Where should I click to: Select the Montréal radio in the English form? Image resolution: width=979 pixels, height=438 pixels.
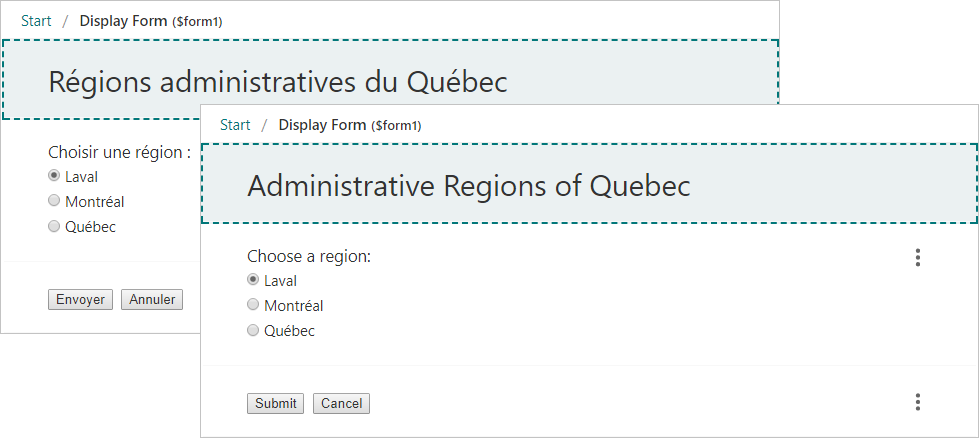254,305
